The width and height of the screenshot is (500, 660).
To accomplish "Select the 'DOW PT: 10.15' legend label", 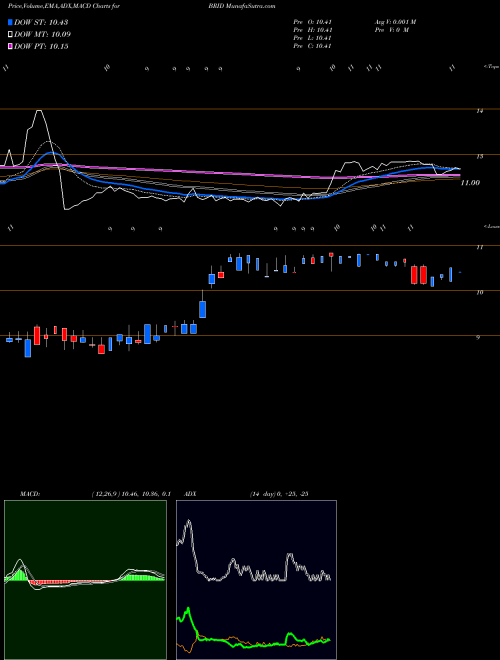I will pos(41,46).
